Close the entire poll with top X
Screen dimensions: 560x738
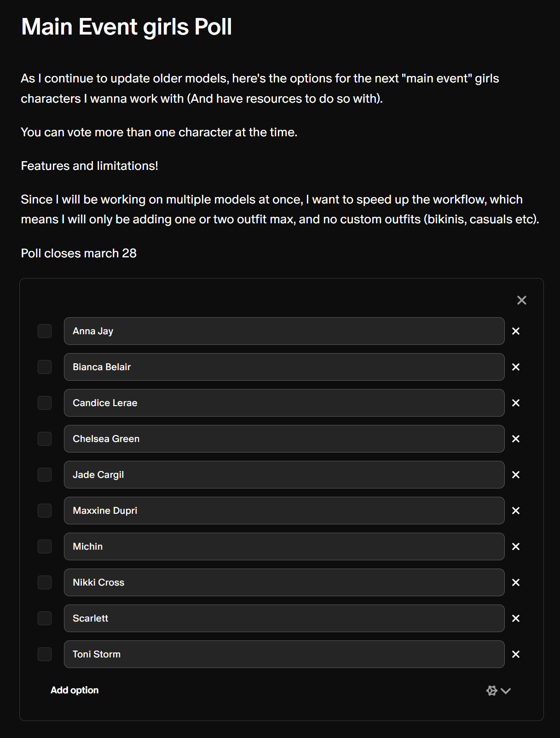pyautogui.click(x=522, y=300)
